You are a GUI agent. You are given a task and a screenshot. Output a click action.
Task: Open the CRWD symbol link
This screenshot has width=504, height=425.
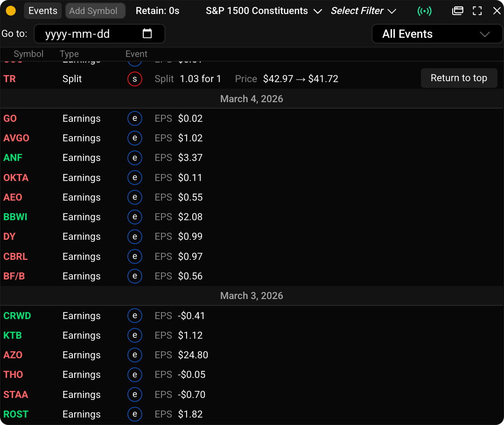pyautogui.click(x=17, y=316)
